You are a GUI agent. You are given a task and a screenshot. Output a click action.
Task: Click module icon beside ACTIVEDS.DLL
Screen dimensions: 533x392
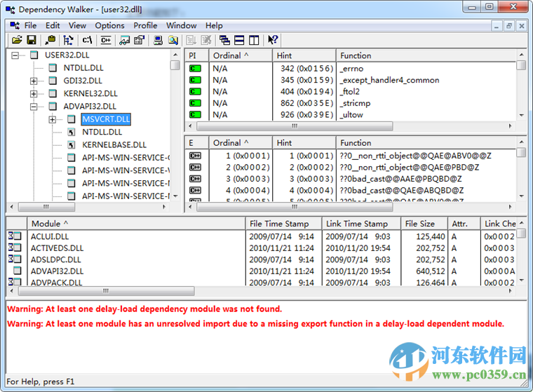click(x=15, y=248)
